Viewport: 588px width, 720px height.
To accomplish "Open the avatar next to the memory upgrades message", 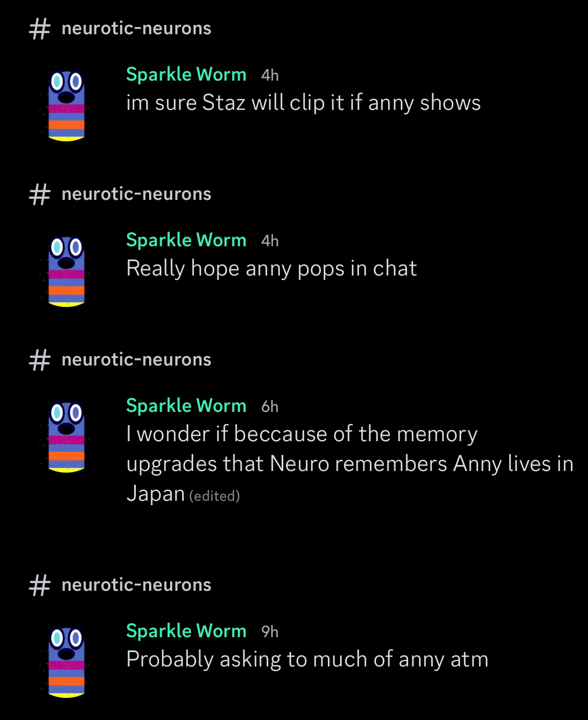I will 66,436.
